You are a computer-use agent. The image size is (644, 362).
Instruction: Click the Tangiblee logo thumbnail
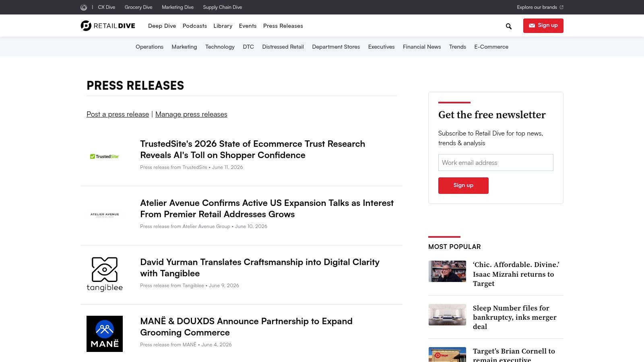[105, 274]
